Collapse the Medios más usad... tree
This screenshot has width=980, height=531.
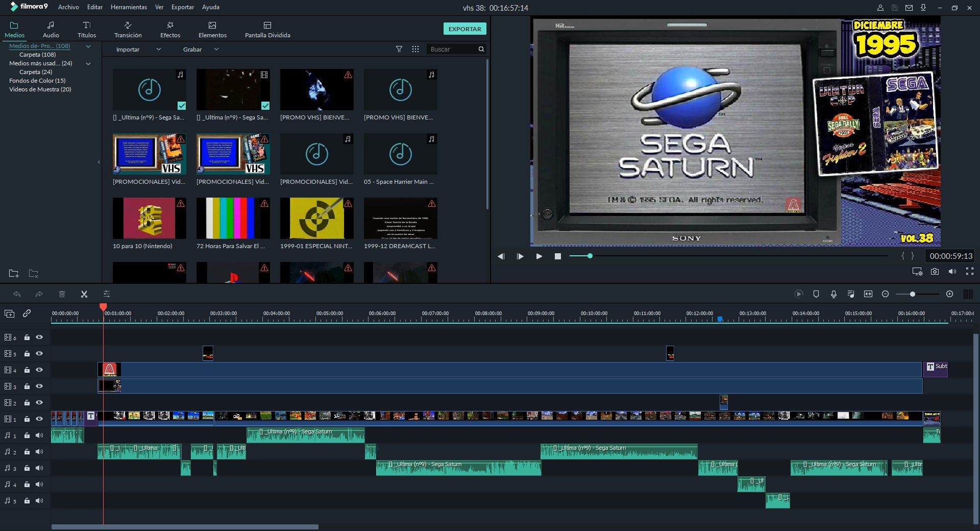coord(88,63)
